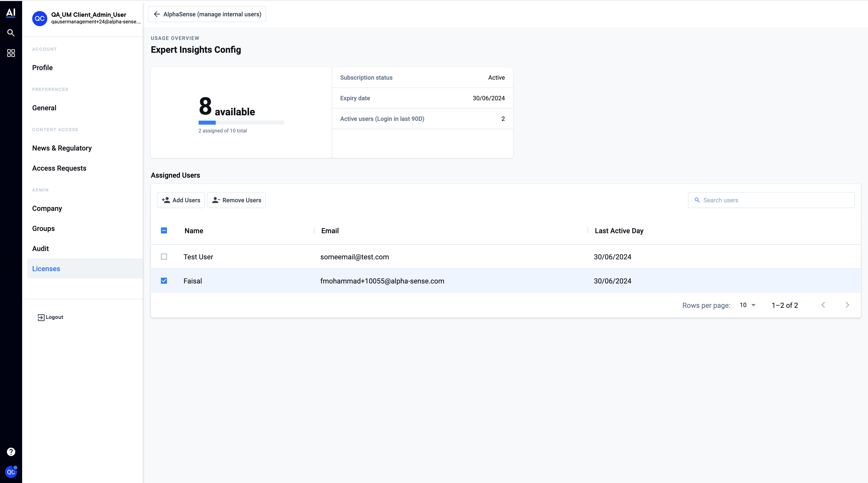Click the name Faisal
Viewport: 868px width, 483px height.
(193, 281)
